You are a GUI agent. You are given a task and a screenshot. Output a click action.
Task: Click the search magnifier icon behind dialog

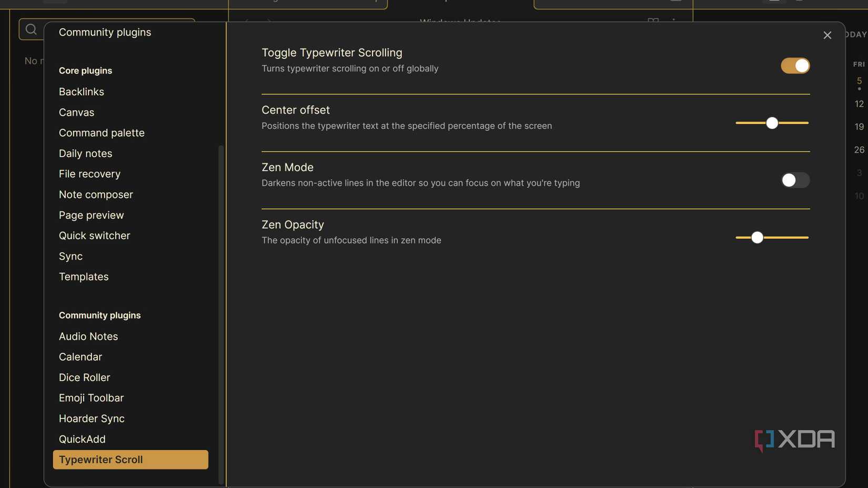(31, 29)
